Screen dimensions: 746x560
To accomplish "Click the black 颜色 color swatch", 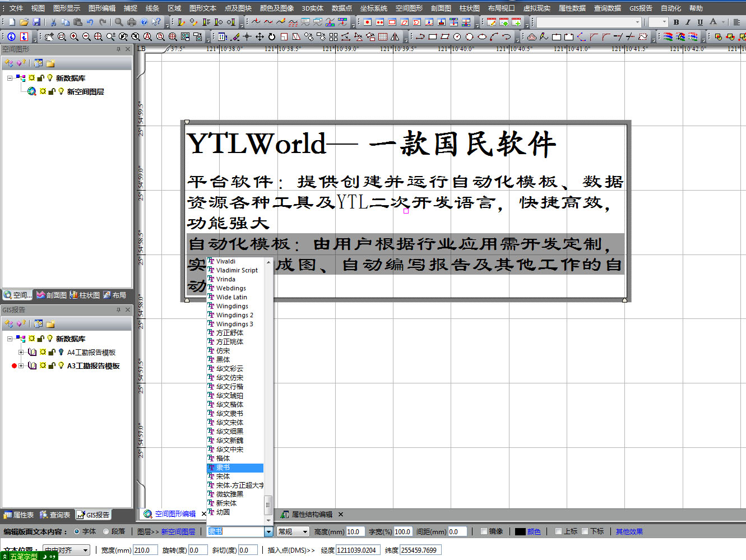I will (520, 531).
